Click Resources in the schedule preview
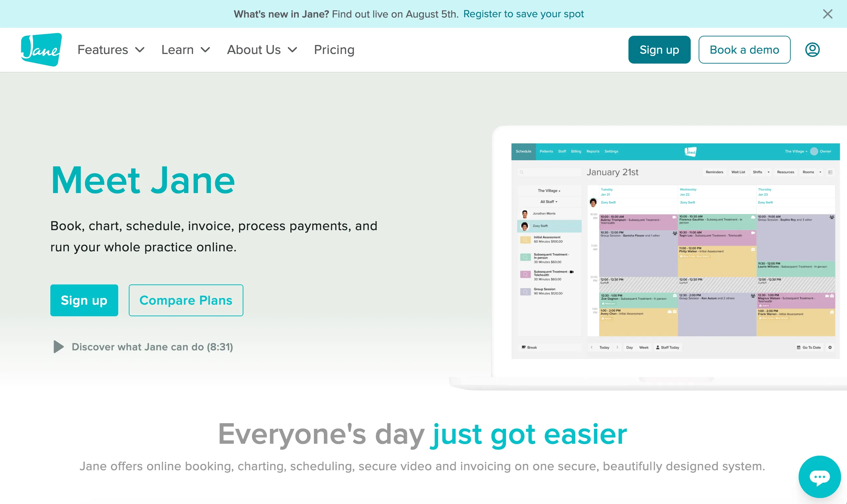 [785, 172]
